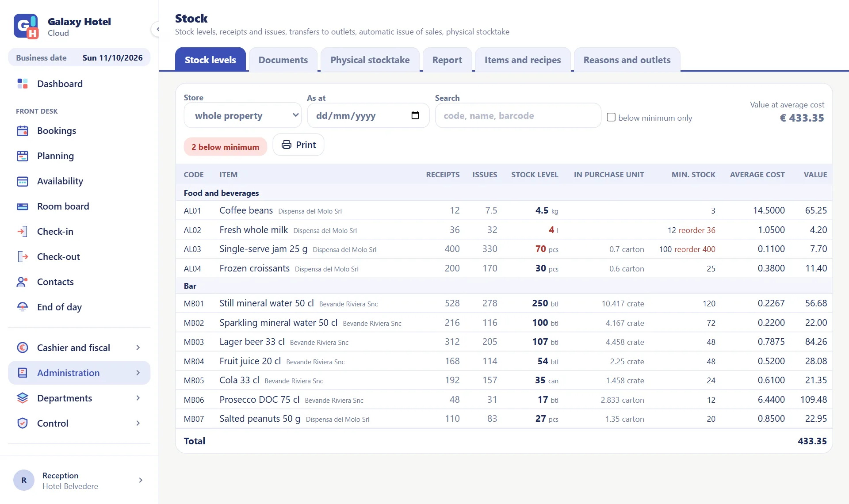Collapse the sidebar with the arrow handle
This screenshot has height=504, width=849.
click(x=157, y=30)
